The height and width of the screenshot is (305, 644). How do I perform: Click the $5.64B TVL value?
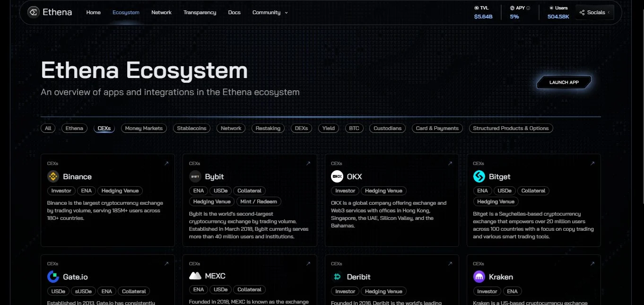coord(483,17)
